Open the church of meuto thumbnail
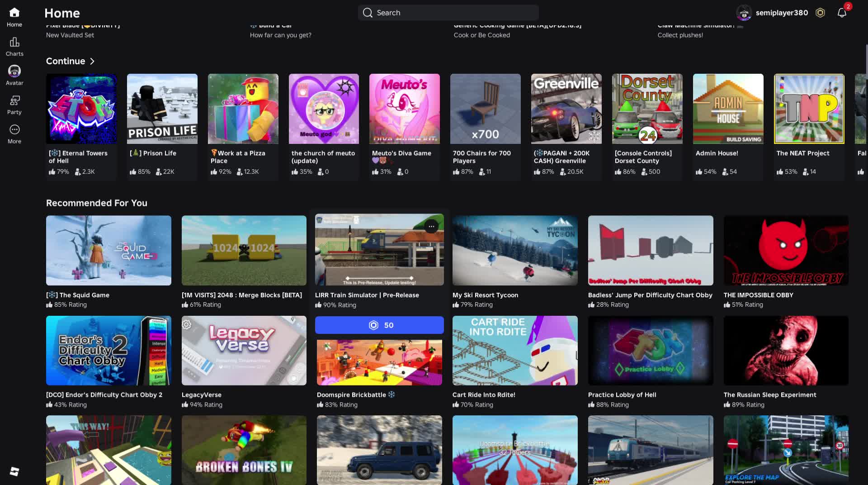Screen dimensions: 868x485 (x=324, y=109)
